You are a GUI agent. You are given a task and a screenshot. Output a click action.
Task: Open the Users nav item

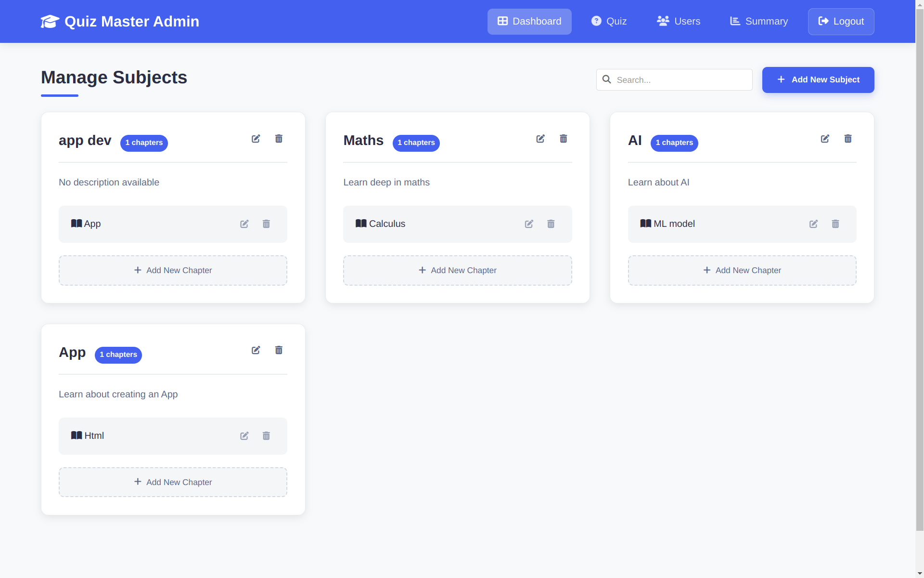click(679, 22)
